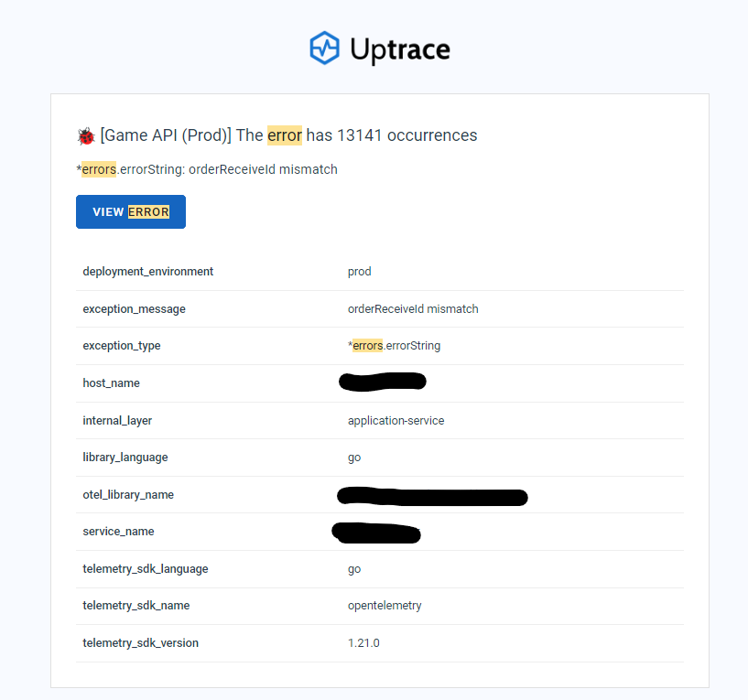
Task: Click the redacted service_name value
Action: click(x=376, y=533)
